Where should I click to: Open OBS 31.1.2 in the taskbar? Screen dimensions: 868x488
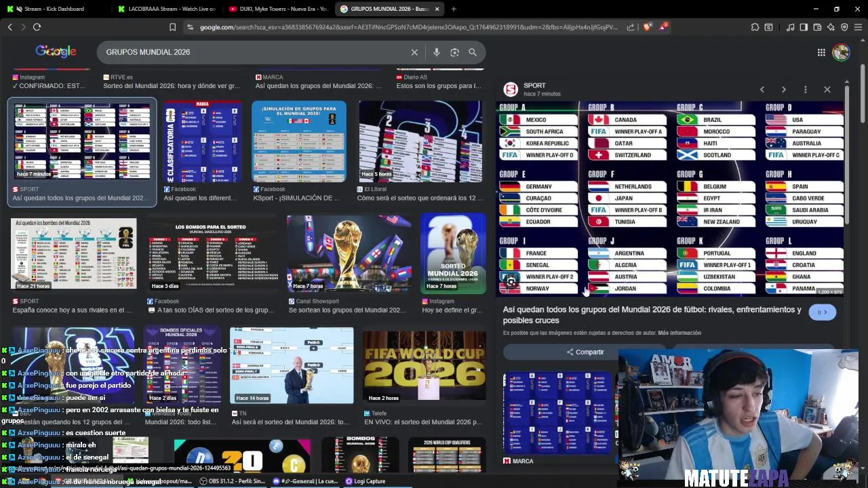pos(233,481)
